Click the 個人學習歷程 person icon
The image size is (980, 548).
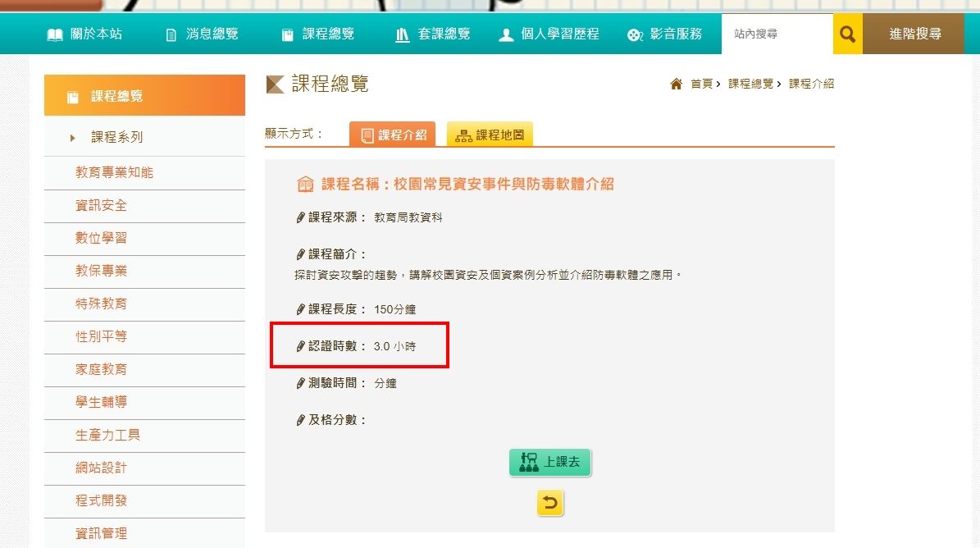click(x=506, y=34)
